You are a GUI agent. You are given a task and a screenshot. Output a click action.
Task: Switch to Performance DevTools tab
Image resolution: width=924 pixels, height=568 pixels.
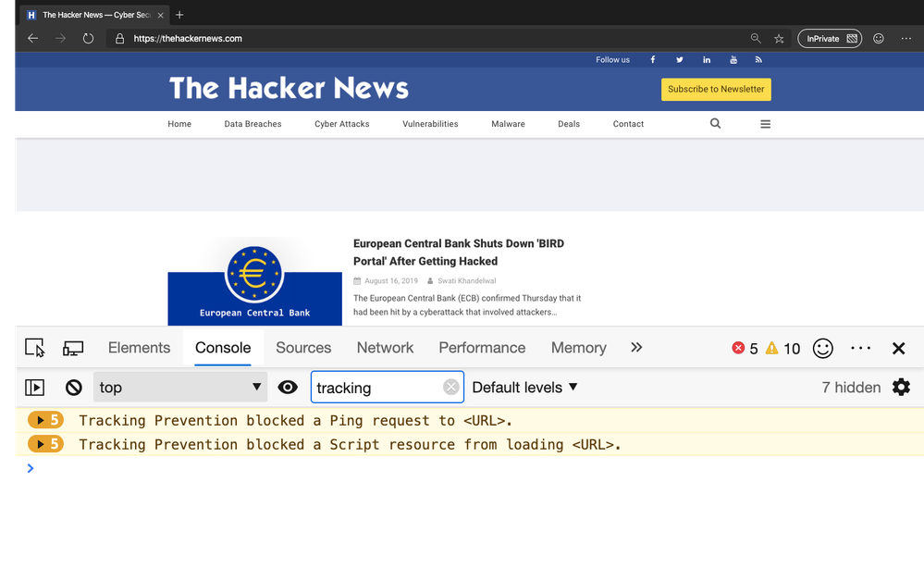click(482, 348)
